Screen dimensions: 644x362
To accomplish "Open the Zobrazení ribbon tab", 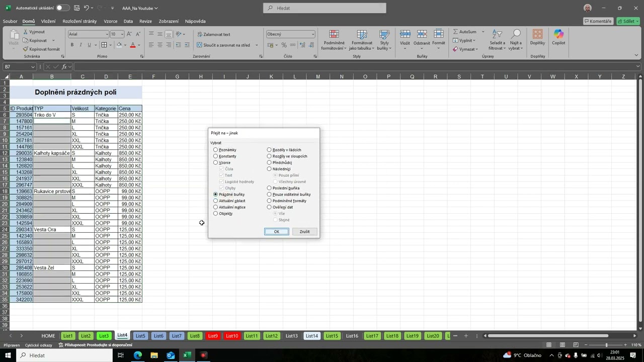I will point(169,21).
